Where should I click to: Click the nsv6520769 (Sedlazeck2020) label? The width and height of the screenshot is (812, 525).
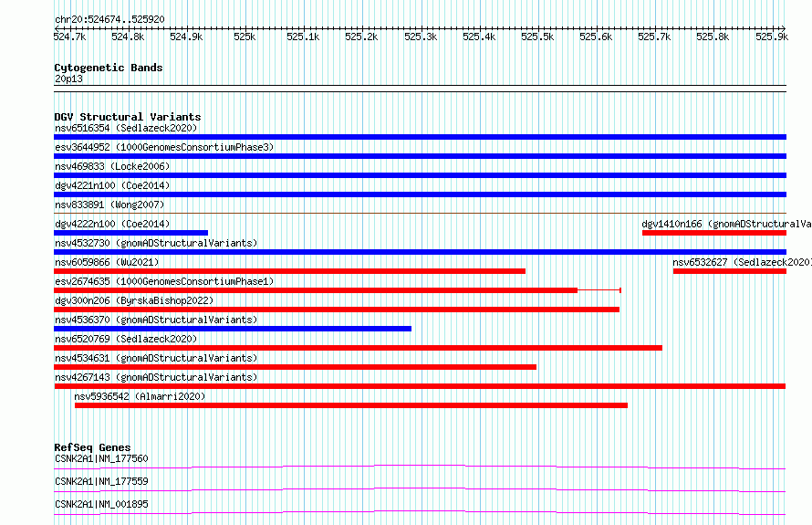click(x=126, y=339)
